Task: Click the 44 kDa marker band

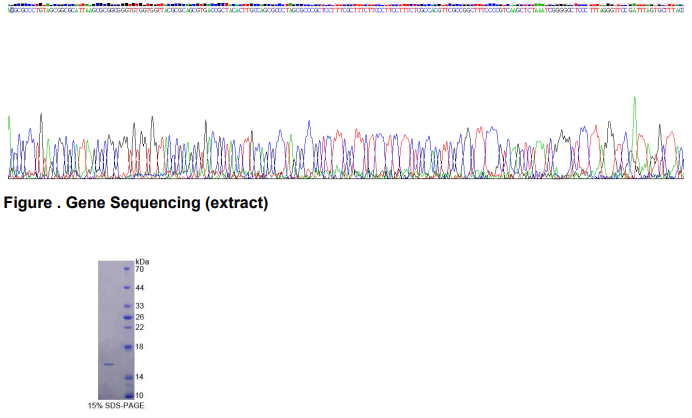Action: point(126,288)
